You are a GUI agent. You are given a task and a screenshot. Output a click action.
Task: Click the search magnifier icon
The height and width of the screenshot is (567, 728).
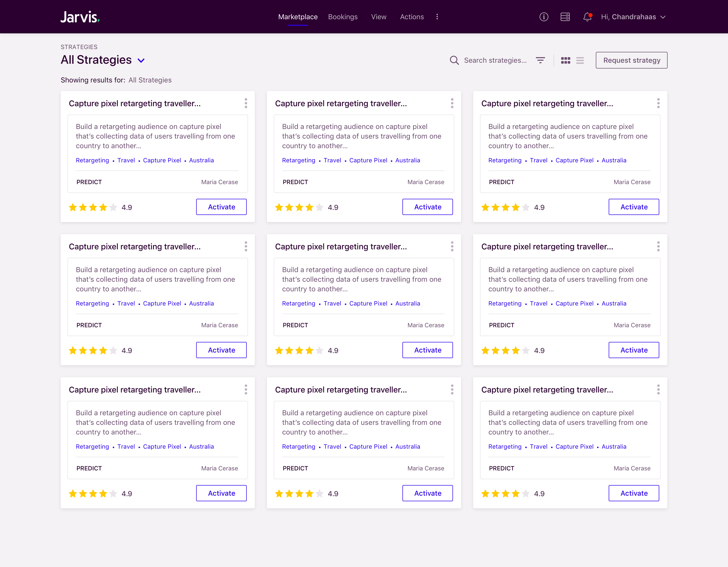[454, 60]
